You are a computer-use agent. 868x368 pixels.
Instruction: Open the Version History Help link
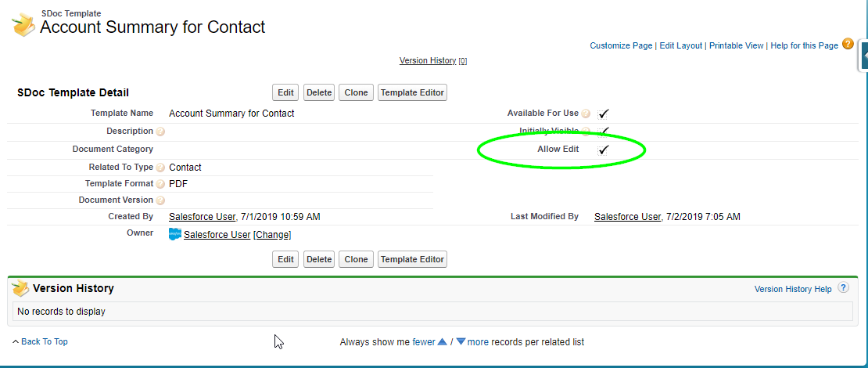click(793, 289)
